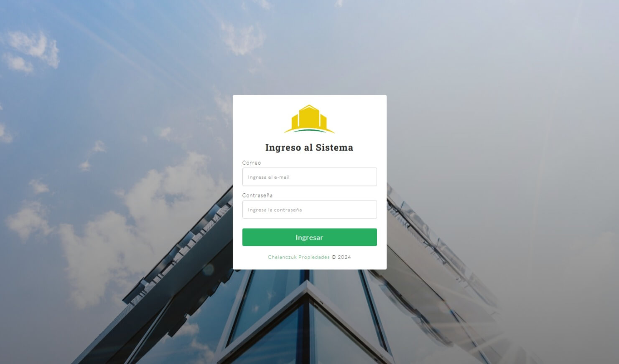Click the copyright symbol in the footer
Screen dimensions: 619x364
point(334,257)
